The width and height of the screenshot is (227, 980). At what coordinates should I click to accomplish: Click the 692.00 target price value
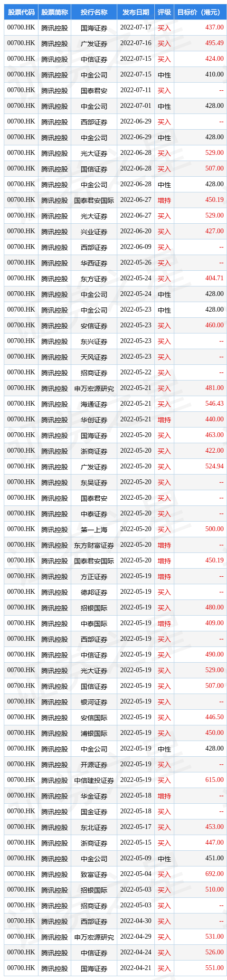coord(214,874)
